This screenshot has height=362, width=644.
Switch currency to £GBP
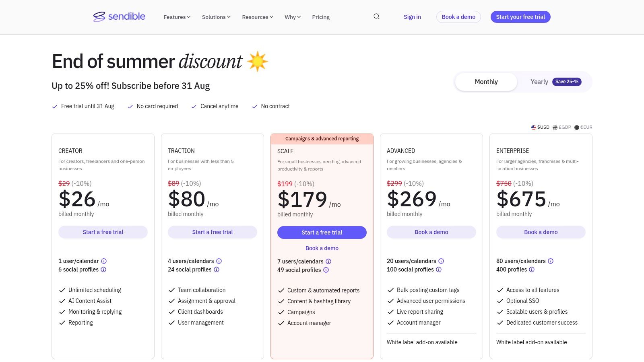(x=562, y=127)
